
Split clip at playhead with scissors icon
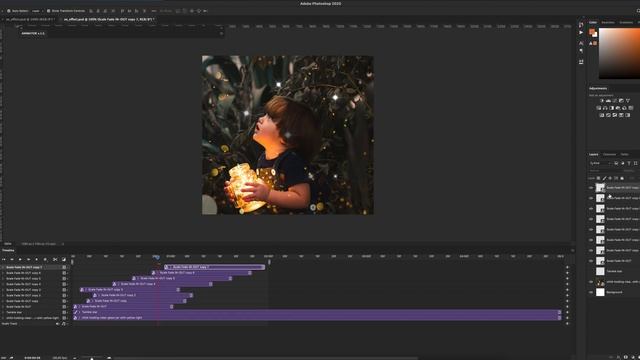pyautogui.click(x=55, y=259)
